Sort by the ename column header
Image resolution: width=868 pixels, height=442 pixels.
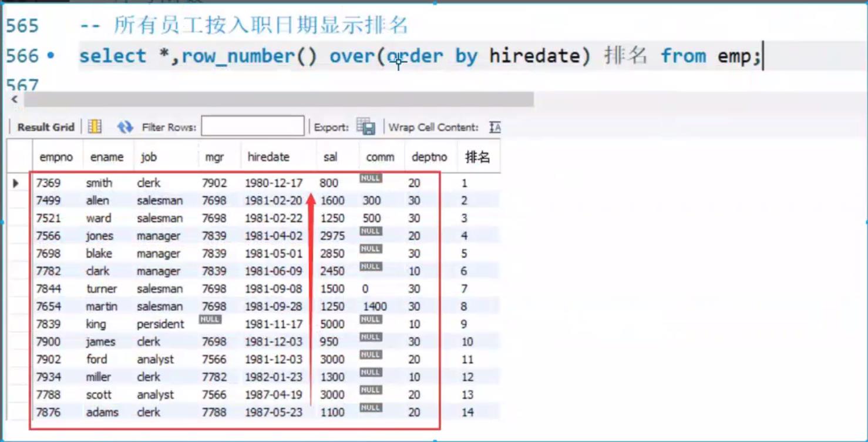pyautogui.click(x=107, y=157)
